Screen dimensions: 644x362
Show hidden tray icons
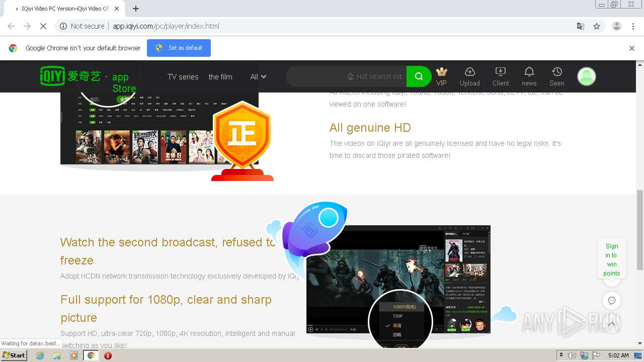point(560,355)
